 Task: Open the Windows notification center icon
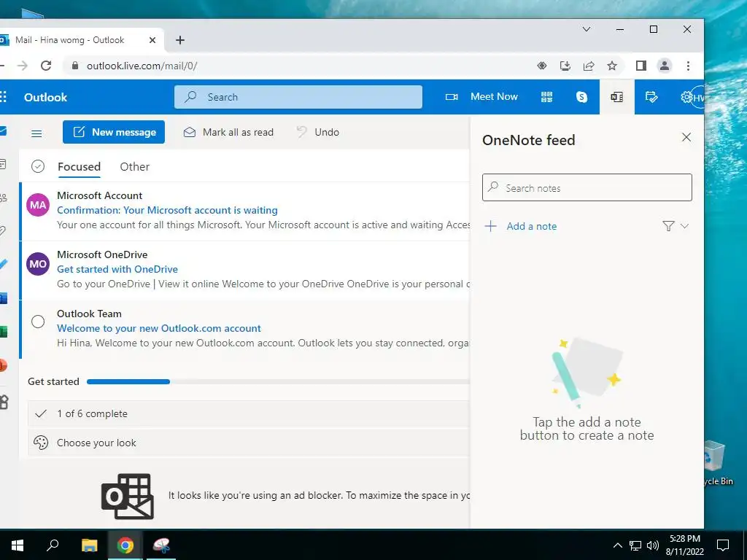pyautogui.click(x=723, y=545)
